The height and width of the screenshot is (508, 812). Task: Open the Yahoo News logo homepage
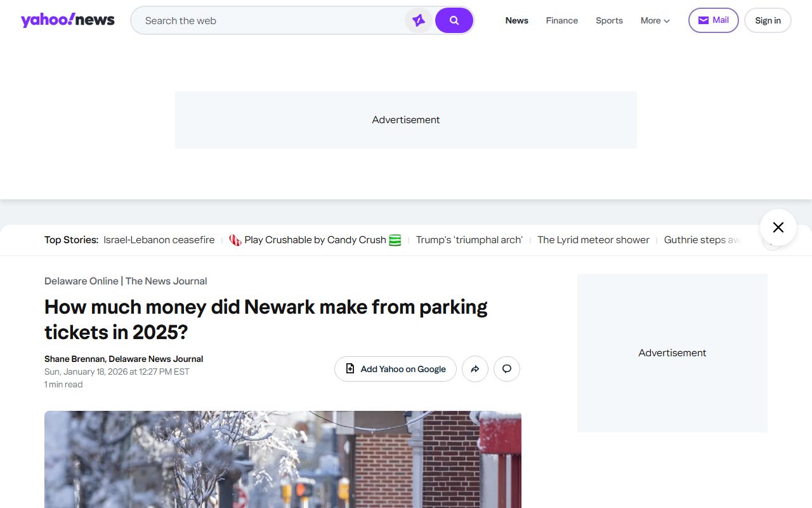(x=67, y=20)
